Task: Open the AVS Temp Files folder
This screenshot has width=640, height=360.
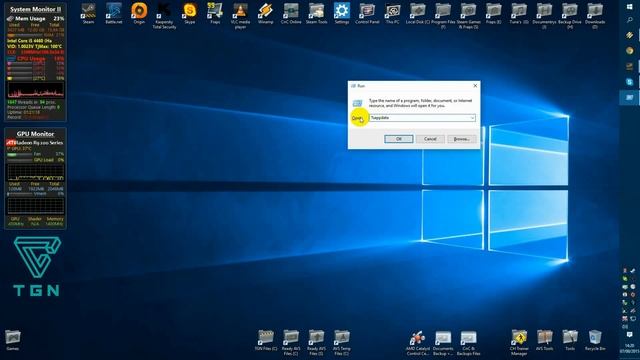Action: coord(341,342)
